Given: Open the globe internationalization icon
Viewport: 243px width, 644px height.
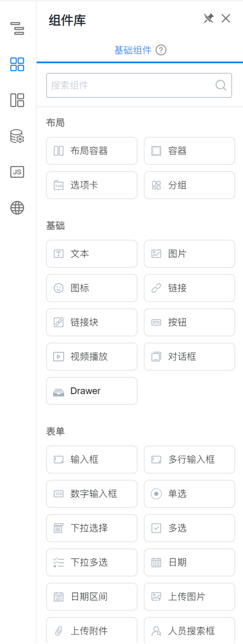Looking at the screenshot, I should pyautogui.click(x=17, y=208).
